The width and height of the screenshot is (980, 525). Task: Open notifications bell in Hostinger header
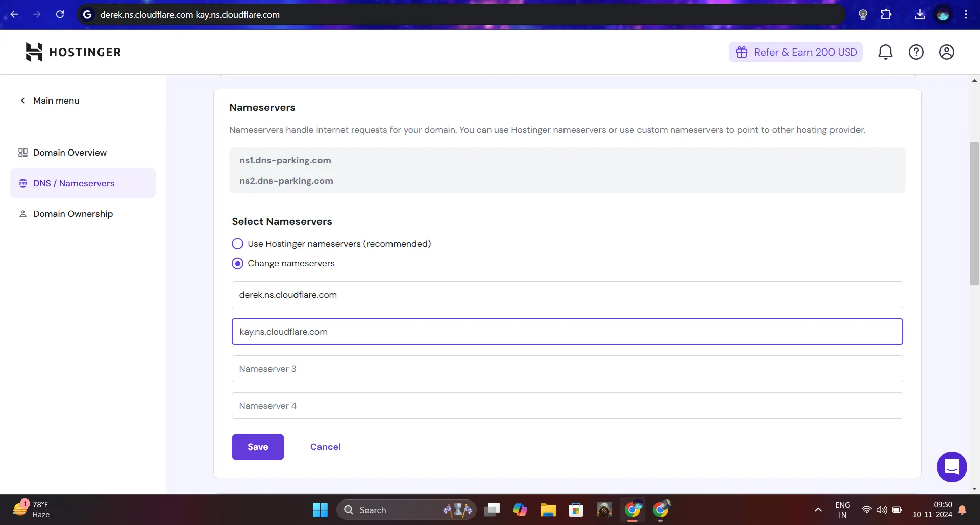click(886, 52)
